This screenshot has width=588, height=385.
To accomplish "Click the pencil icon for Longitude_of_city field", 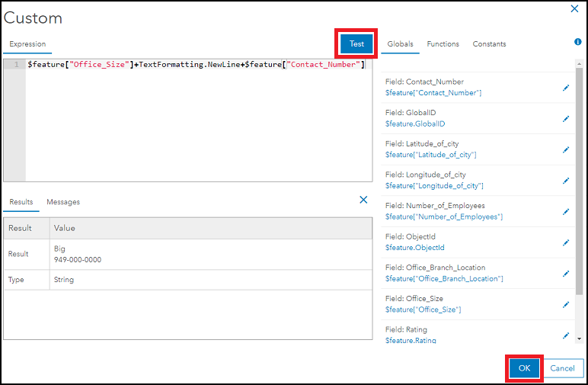I will [566, 181].
